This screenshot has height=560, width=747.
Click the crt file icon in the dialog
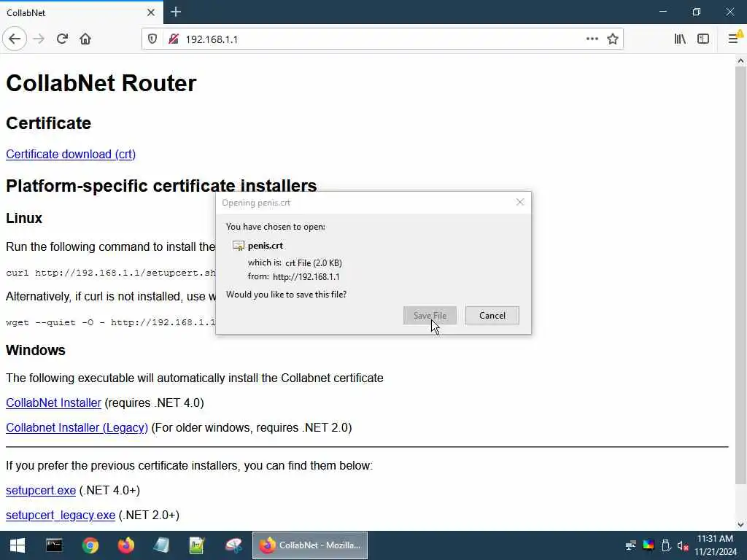(x=239, y=246)
